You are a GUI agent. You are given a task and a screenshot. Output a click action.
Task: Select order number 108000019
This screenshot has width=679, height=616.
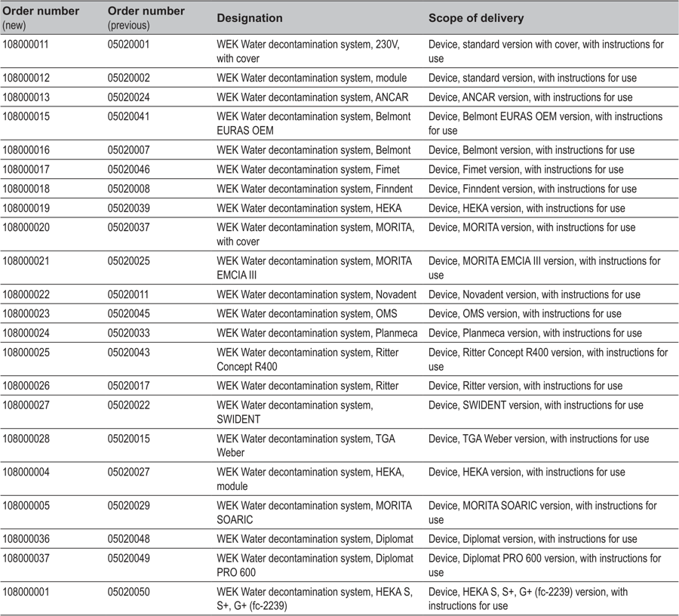tap(26, 208)
